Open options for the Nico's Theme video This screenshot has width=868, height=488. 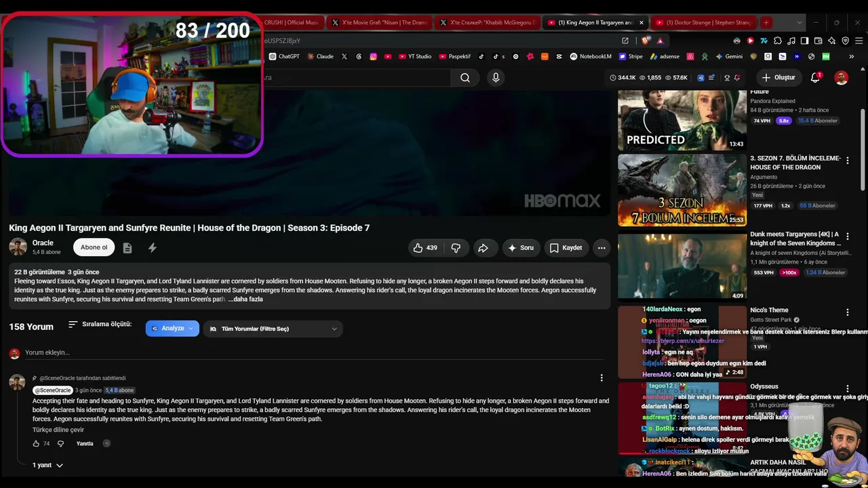[847, 312]
